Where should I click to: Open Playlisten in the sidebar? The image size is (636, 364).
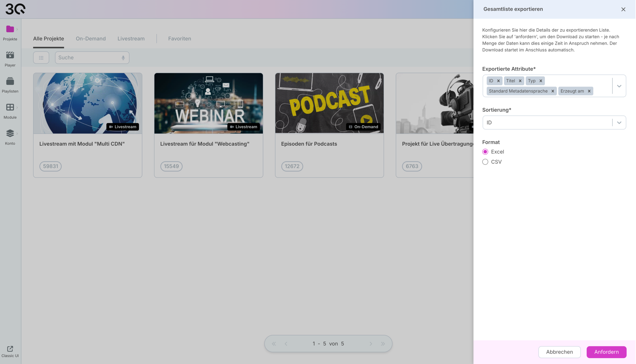click(x=10, y=81)
